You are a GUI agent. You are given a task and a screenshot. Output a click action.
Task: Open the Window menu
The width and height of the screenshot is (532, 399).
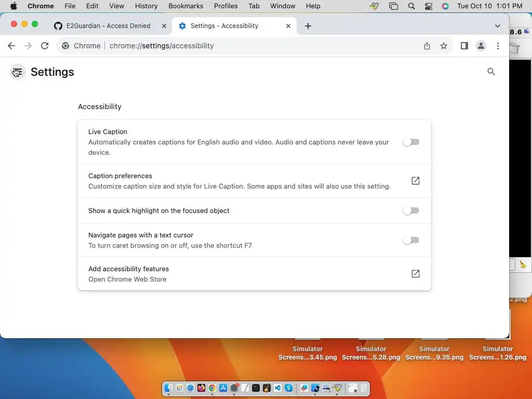tap(283, 6)
